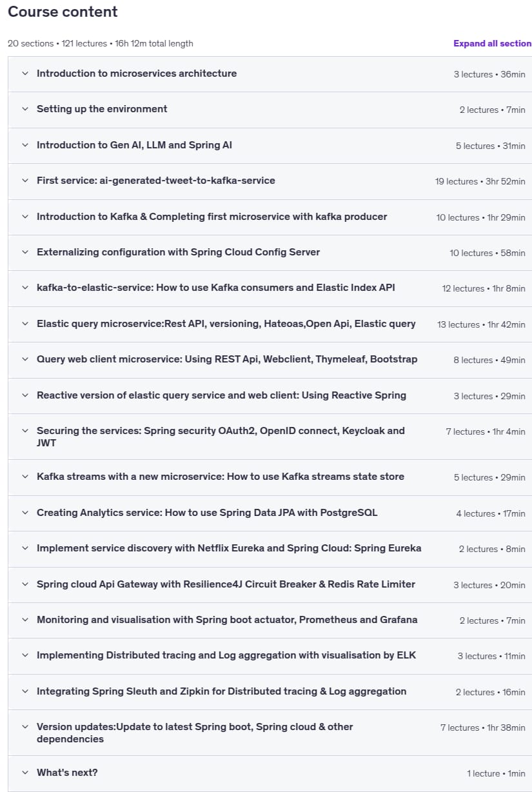Open Externalizing configuration with Spring Cloud Config Server

270,253
